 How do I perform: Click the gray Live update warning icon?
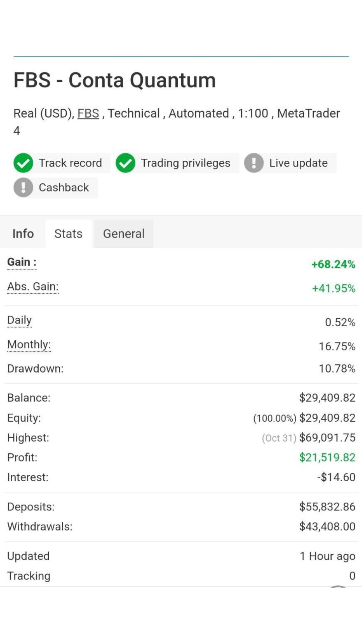tap(254, 163)
